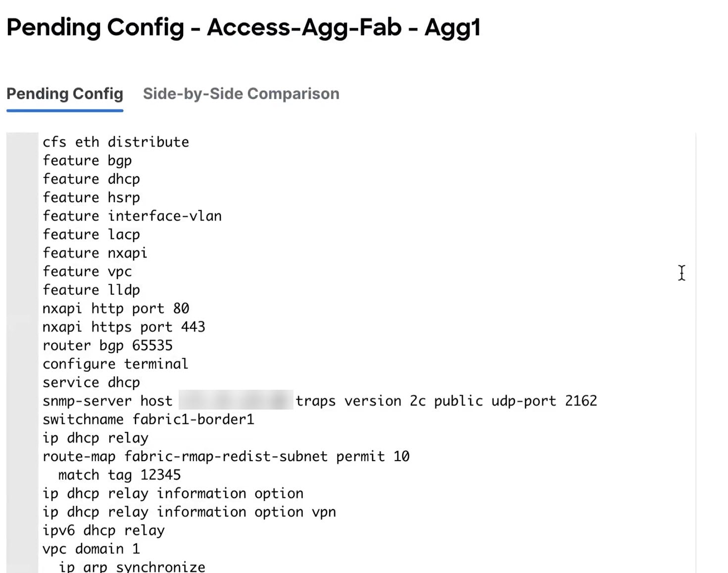Viewport: 728px width, 573px height.
Task: Select the 'feature hsrp' config line
Action: click(x=91, y=198)
